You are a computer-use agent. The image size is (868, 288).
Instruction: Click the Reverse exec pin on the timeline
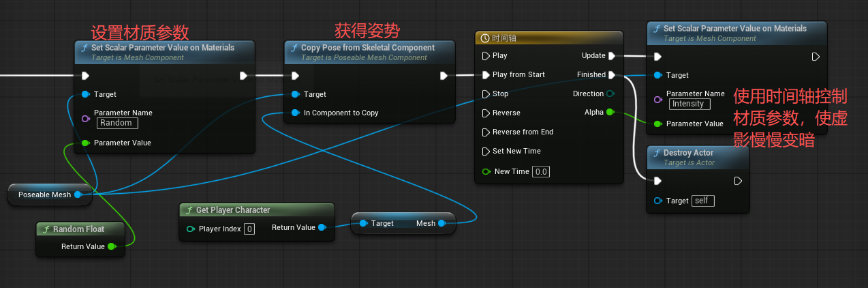tap(486, 113)
